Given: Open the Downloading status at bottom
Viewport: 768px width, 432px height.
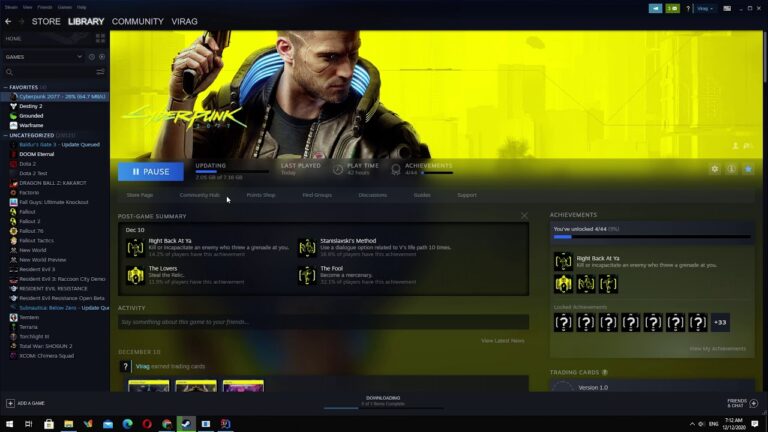Looking at the screenshot, I should click(383, 401).
